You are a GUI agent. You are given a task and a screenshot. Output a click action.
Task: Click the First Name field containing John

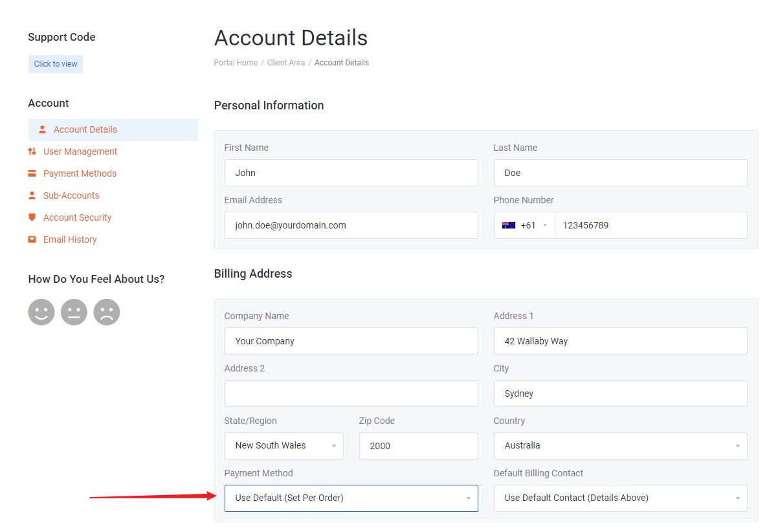click(x=351, y=173)
